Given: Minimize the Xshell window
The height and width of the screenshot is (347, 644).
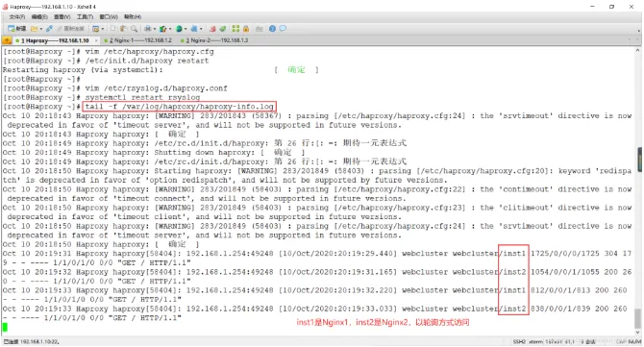Looking at the screenshot, I should click(592, 7).
